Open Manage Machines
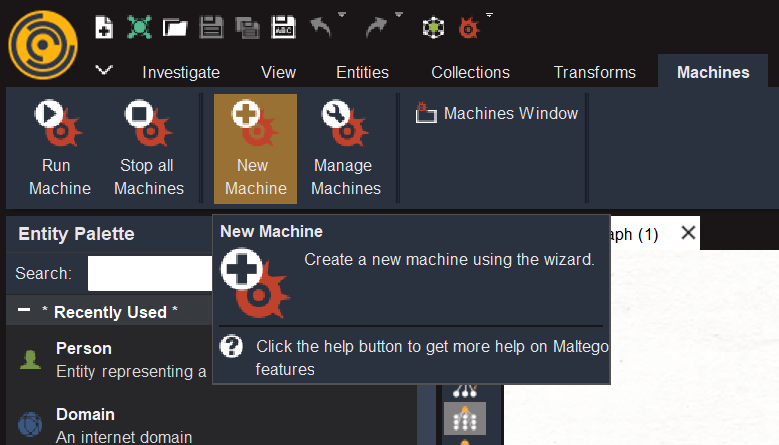 tap(346, 148)
